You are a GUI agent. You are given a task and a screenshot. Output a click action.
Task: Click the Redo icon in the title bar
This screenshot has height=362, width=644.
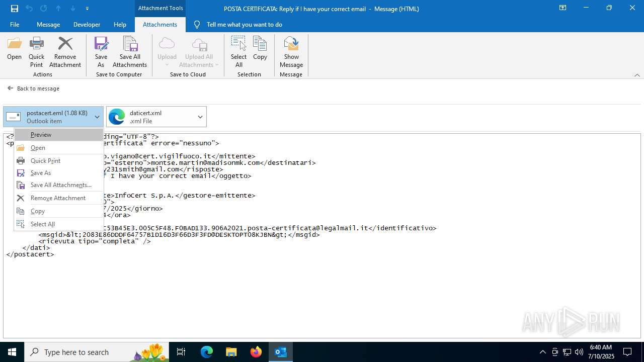(44, 9)
